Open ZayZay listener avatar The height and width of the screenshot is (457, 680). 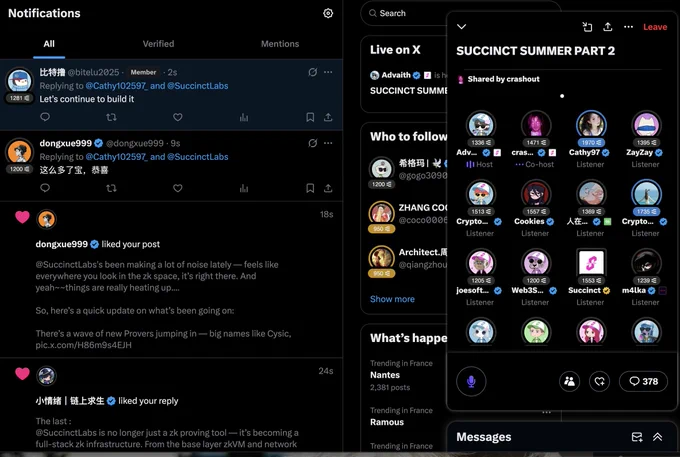click(x=646, y=125)
